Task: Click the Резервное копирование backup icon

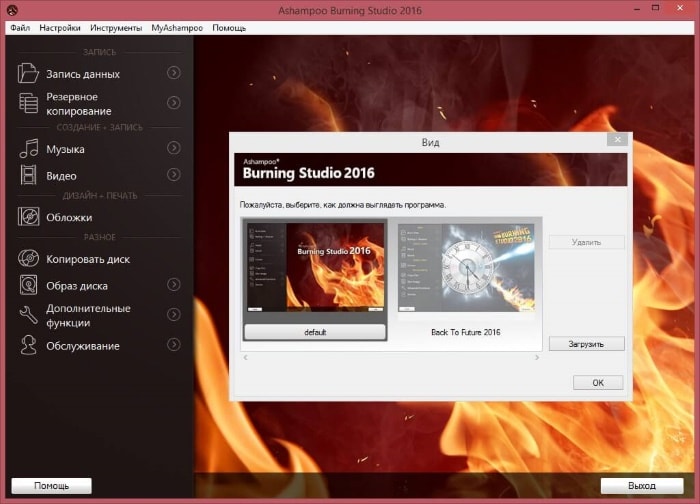Action: [x=28, y=103]
